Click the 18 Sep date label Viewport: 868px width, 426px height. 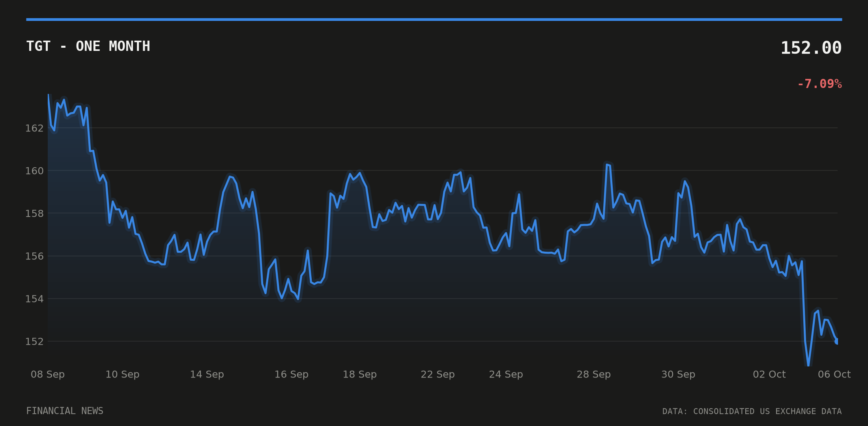359,374
